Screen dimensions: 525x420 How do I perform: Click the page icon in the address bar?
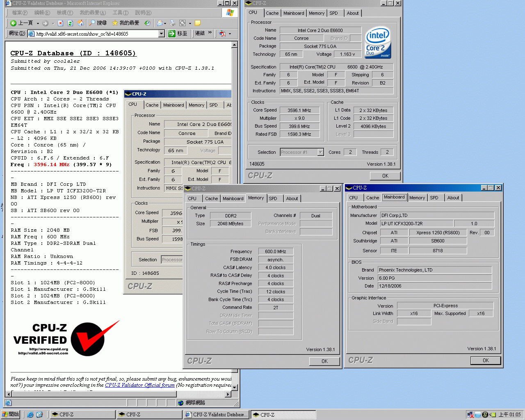[31, 34]
